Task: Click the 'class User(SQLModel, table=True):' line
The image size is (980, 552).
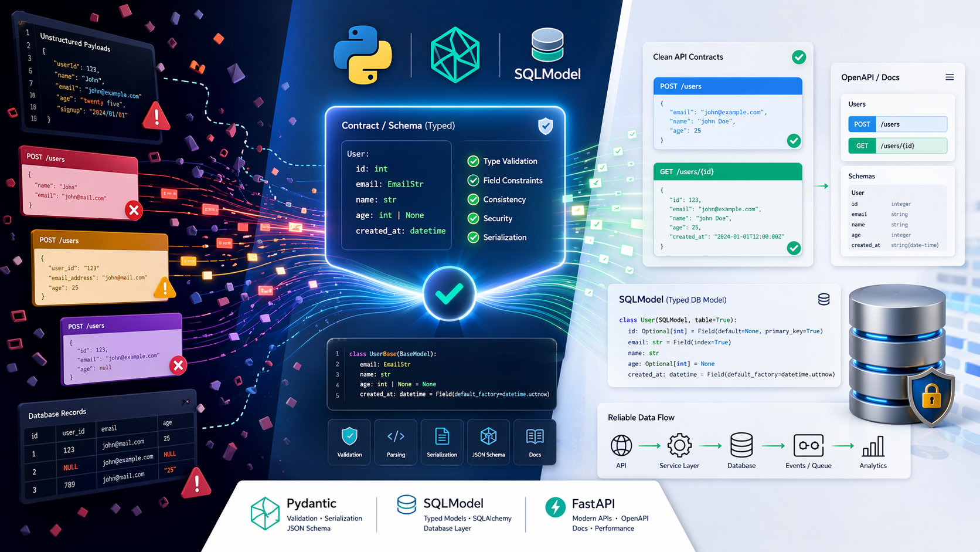Action: point(678,320)
